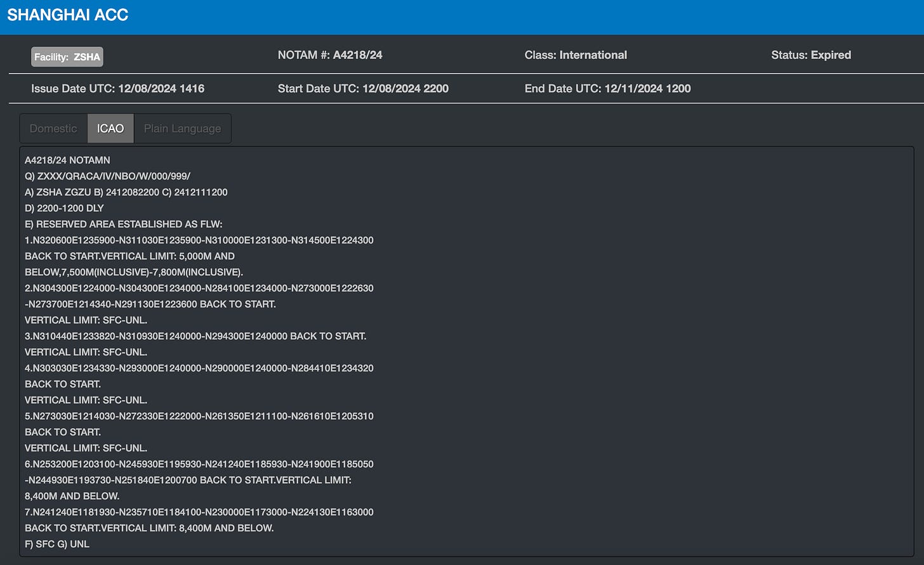
Task: Click the A4218/24 NOTAMN line
Action: (67, 160)
